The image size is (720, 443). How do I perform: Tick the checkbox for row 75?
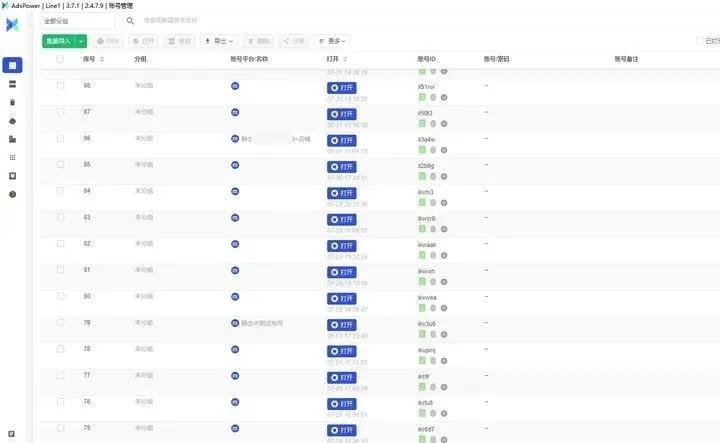[x=60, y=428]
